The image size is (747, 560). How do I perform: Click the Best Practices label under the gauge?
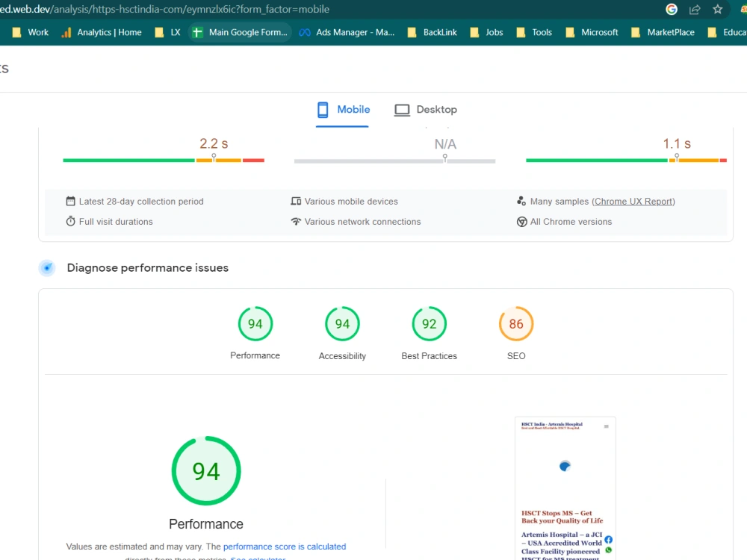point(430,355)
